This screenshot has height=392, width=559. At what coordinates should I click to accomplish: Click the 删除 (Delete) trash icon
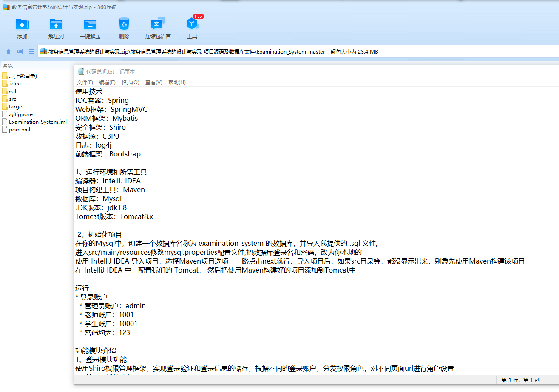coord(124,24)
